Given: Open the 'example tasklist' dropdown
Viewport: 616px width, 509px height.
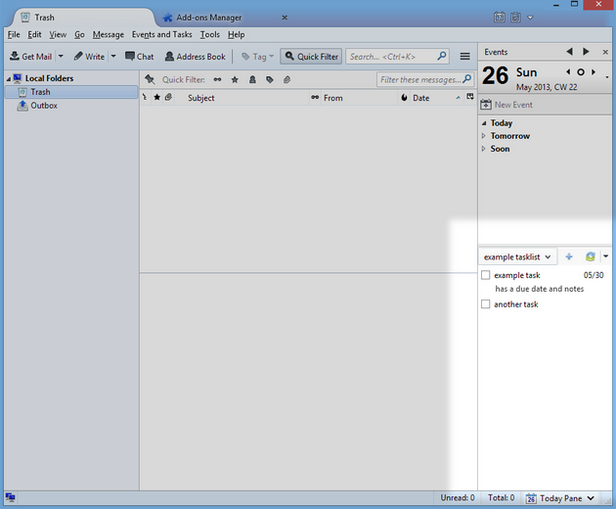Looking at the screenshot, I should (x=517, y=257).
